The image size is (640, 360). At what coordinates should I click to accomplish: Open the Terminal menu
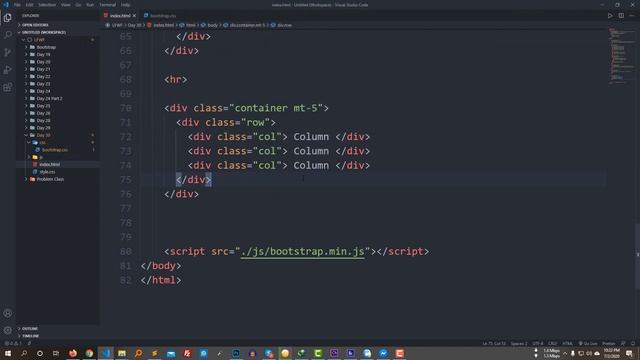pyautogui.click(x=107, y=5)
